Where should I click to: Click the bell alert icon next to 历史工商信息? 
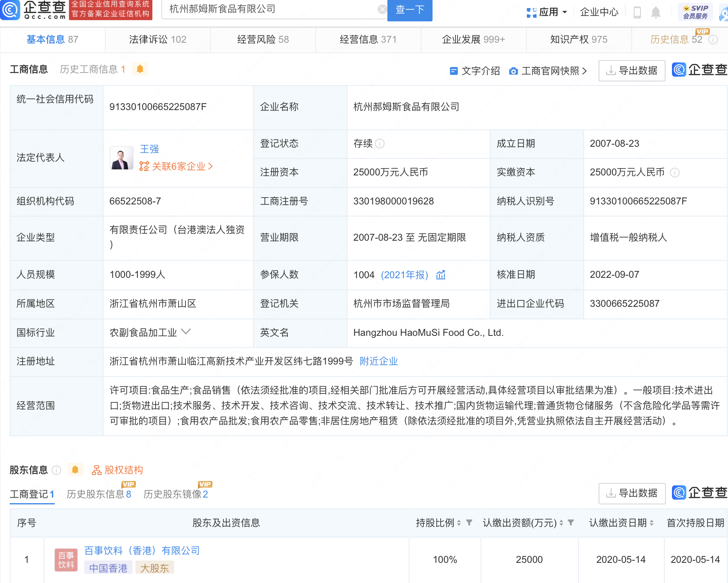[140, 69]
